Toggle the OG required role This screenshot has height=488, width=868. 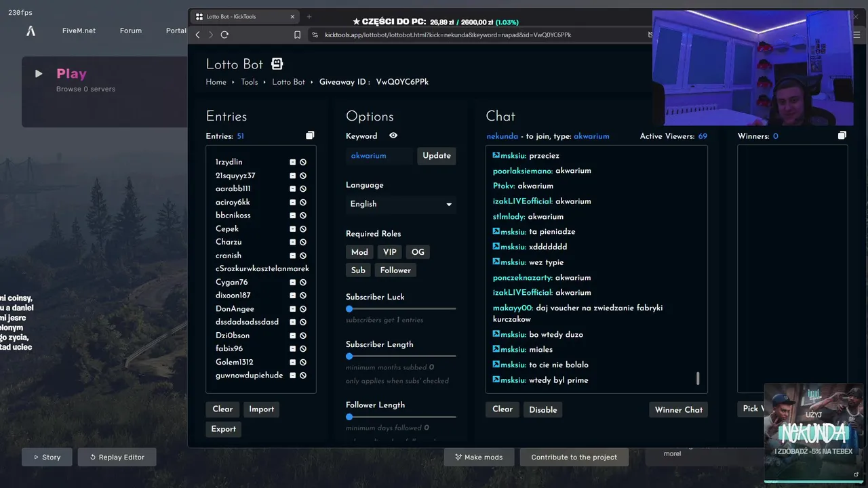tap(418, 252)
